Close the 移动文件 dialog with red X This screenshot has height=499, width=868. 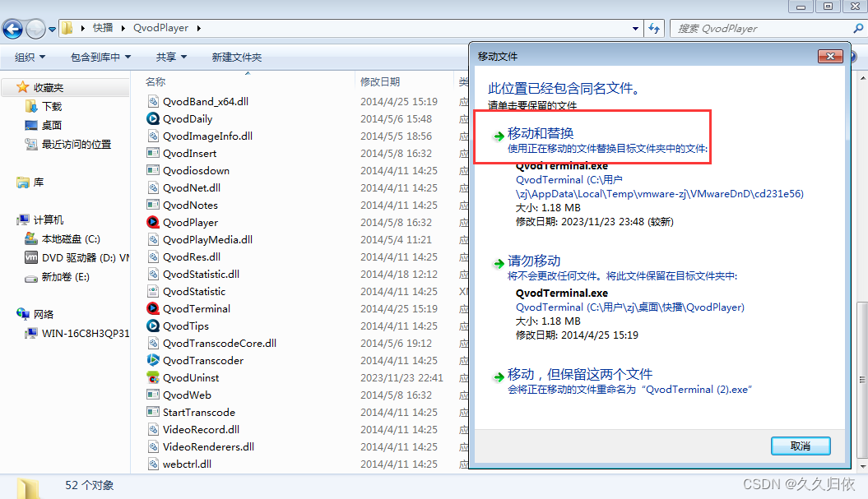pyautogui.click(x=830, y=57)
